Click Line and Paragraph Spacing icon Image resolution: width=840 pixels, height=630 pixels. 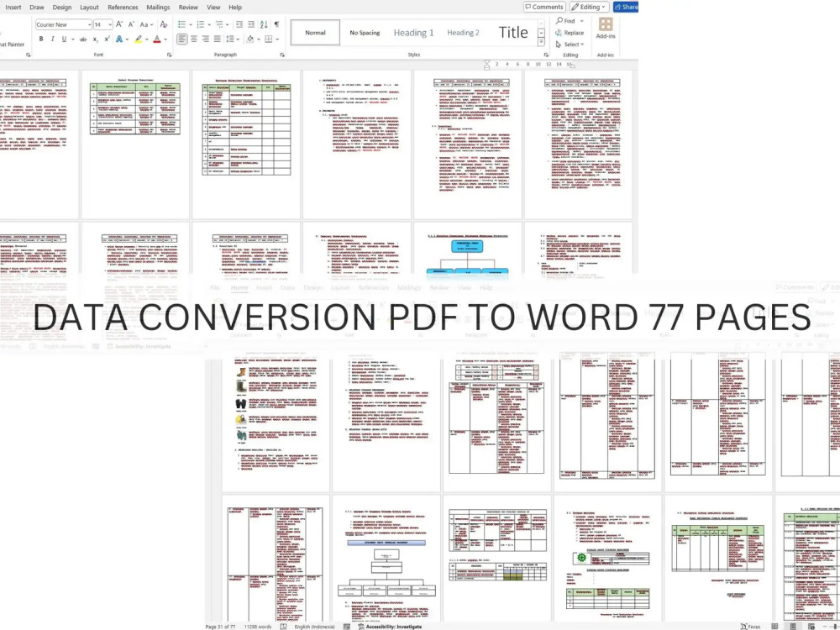pyautogui.click(x=230, y=39)
